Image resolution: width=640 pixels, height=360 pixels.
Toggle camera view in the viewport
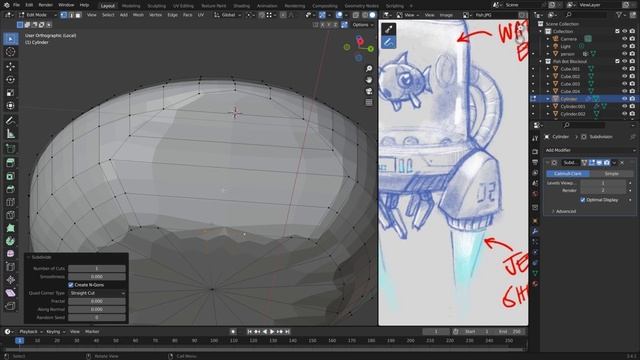pyautogui.click(x=369, y=91)
